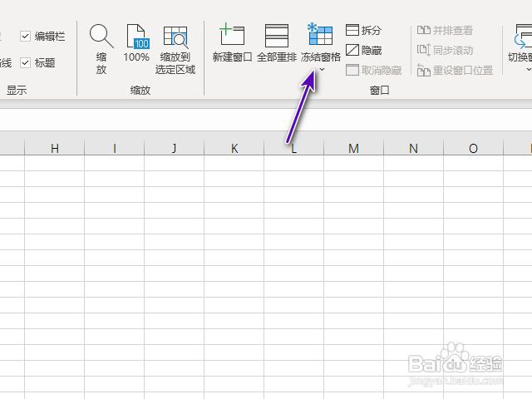Click the Unhide (取消隐藏) icon
Image resolution: width=532 pixels, height=399 pixels.
[352, 70]
